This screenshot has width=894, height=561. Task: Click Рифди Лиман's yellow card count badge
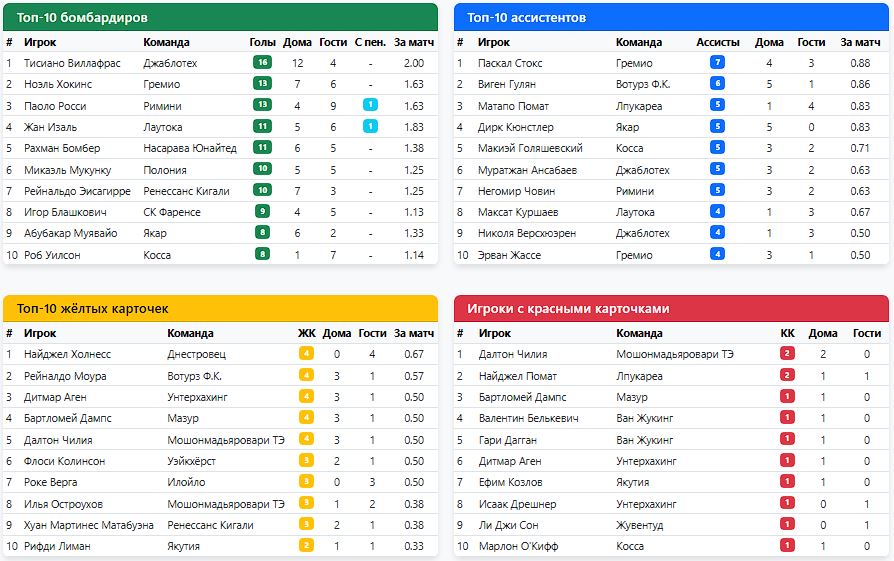307,546
